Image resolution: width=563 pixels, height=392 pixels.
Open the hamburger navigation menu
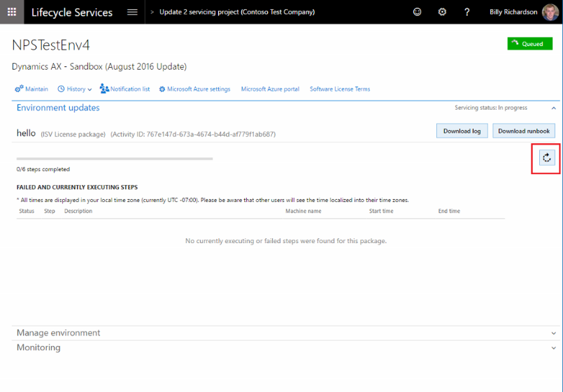point(132,12)
